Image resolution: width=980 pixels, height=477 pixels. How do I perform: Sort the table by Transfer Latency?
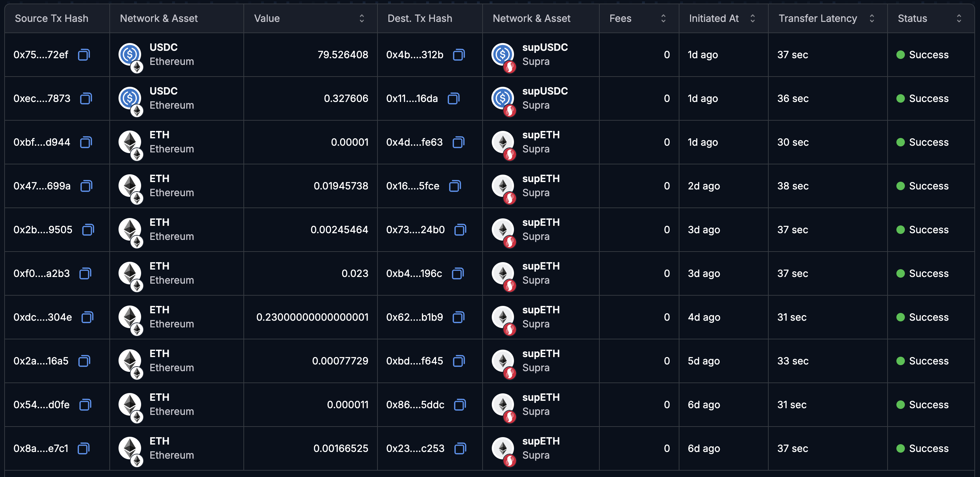pyautogui.click(x=871, y=18)
